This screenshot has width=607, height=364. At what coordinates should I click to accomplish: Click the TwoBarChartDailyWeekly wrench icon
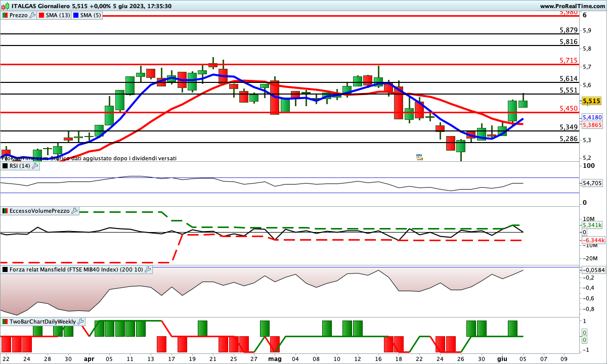point(80,322)
